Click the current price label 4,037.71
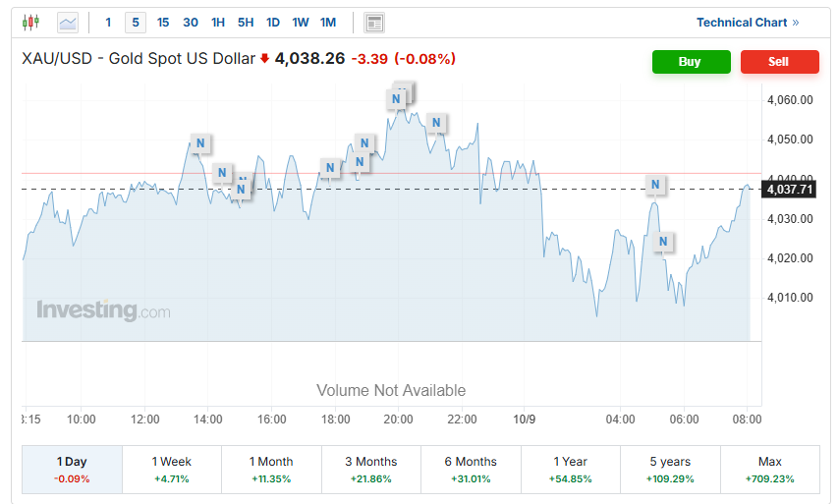Screen dimensions: 838x504 [789, 189]
